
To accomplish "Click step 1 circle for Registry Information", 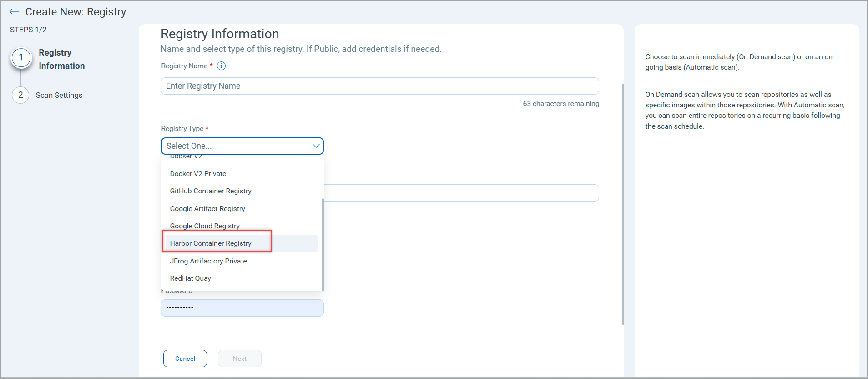I will coord(21,58).
